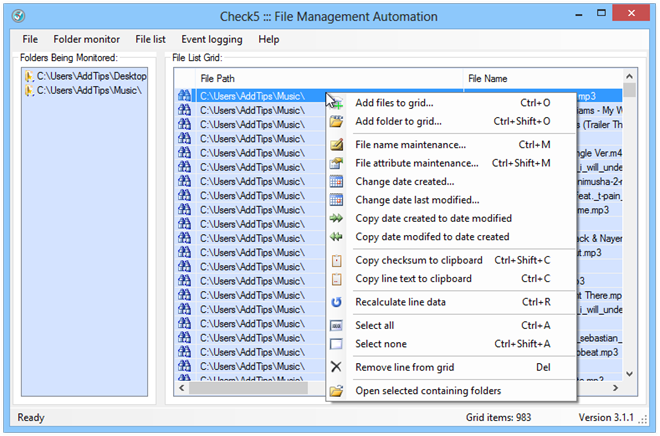Select Remove line from grid

pyautogui.click(x=451, y=367)
